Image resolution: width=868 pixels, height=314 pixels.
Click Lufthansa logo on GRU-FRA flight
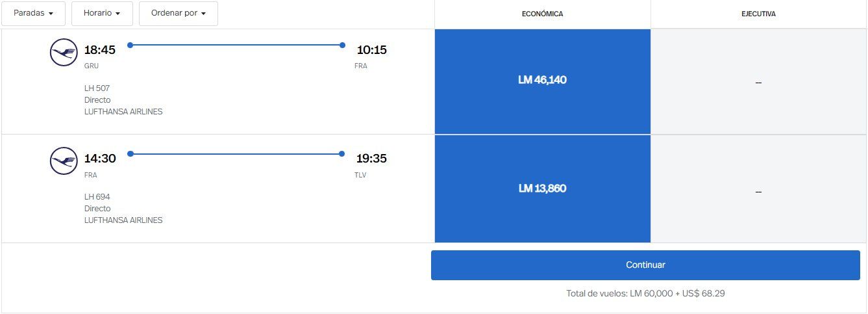click(64, 53)
